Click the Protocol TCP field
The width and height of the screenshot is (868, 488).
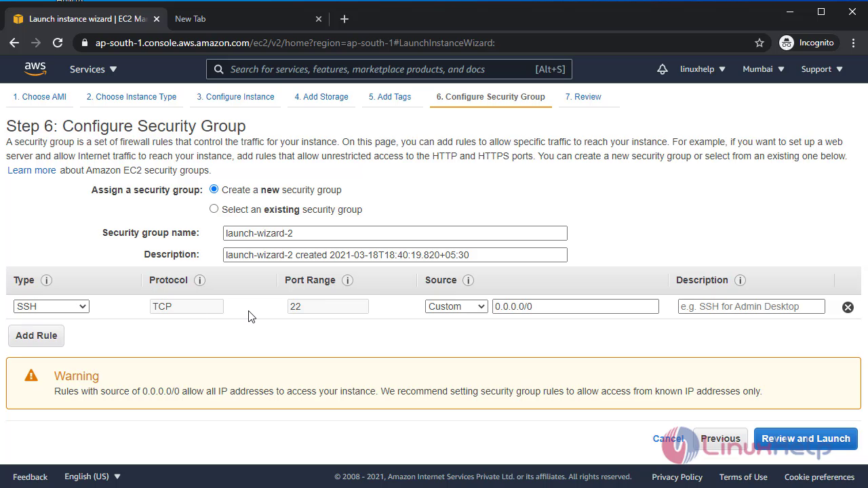[186, 306]
